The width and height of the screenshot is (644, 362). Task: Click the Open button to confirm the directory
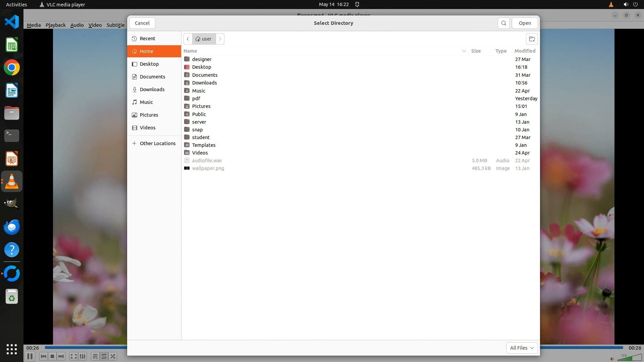coord(525,23)
